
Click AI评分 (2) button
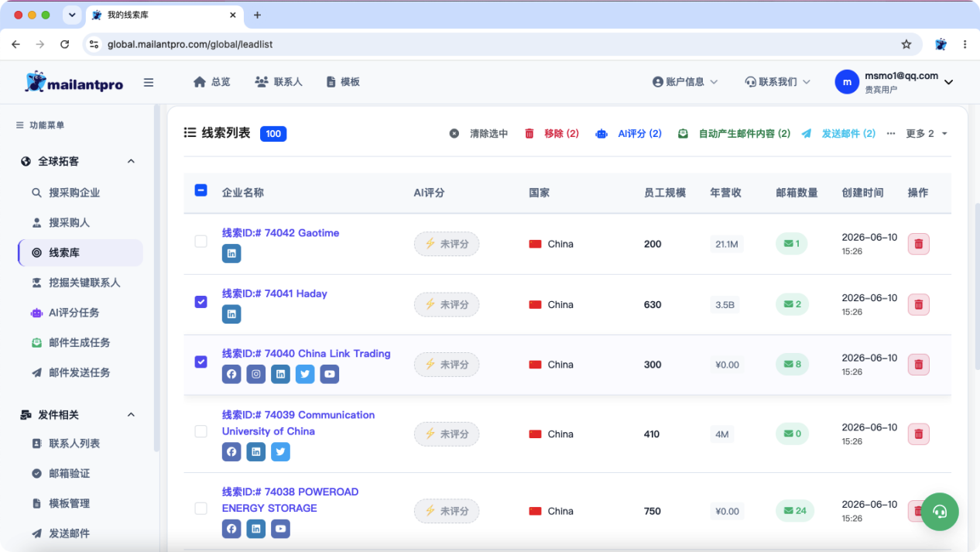tap(629, 134)
